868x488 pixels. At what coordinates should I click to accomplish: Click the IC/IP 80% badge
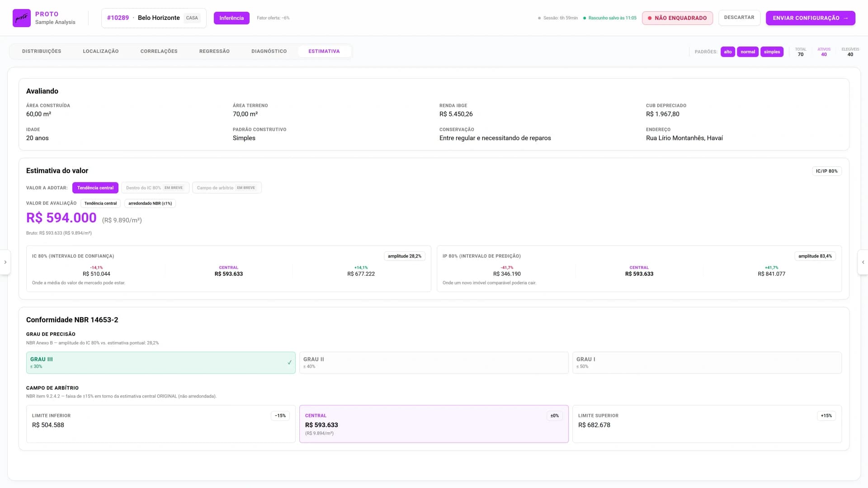click(826, 171)
